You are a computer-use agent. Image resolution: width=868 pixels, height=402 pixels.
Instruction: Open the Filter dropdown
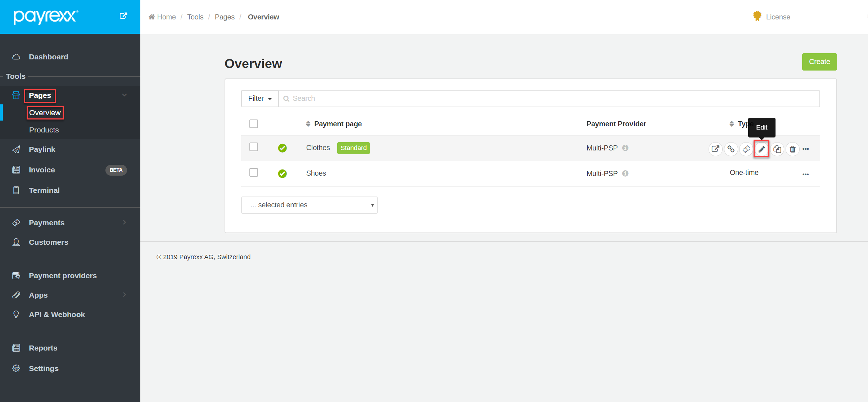click(260, 98)
